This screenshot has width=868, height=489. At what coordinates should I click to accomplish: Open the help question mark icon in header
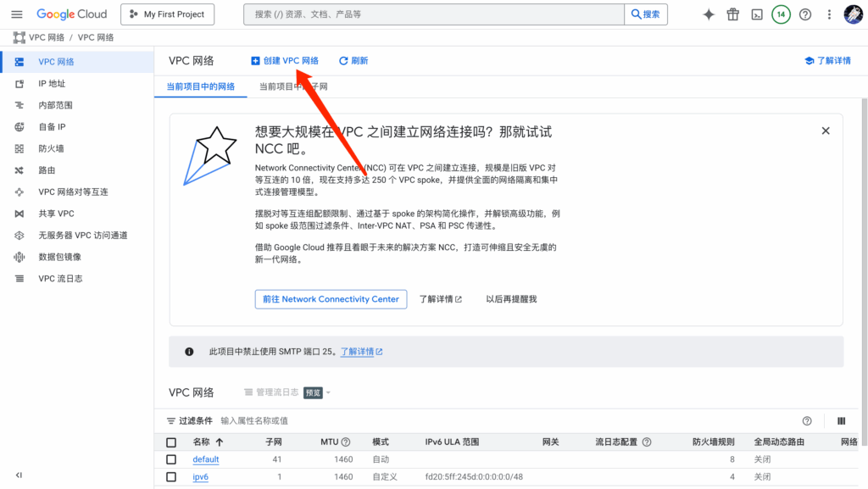coord(805,14)
